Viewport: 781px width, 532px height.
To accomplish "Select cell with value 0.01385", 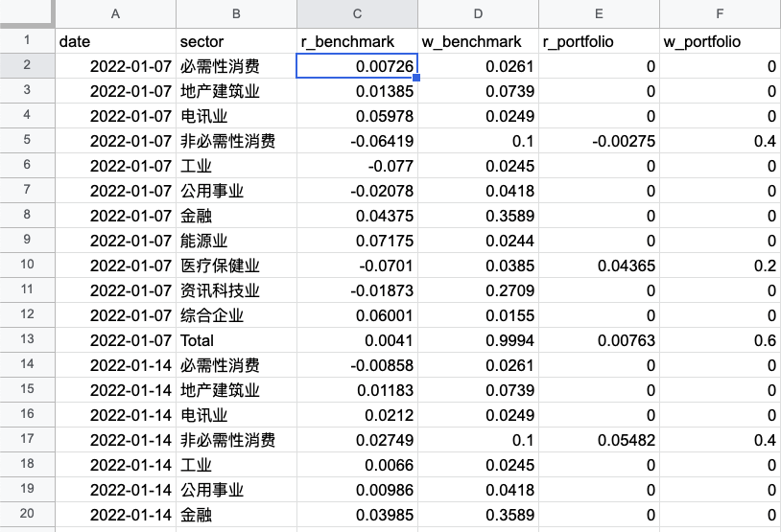I will click(x=357, y=91).
